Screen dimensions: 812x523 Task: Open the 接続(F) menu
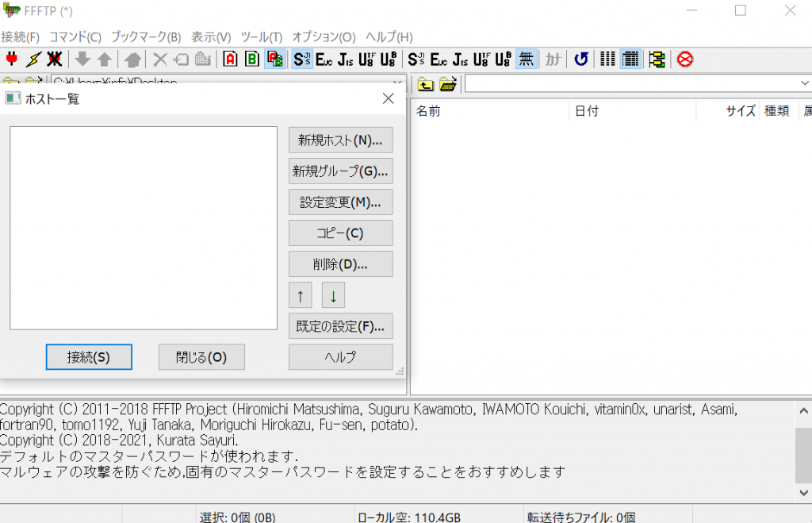(21, 37)
